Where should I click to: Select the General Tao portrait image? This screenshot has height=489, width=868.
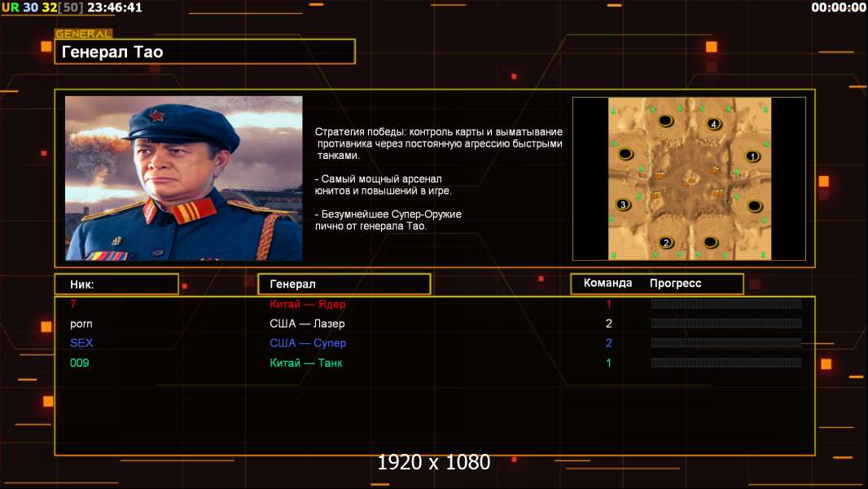click(x=184, y=178)
